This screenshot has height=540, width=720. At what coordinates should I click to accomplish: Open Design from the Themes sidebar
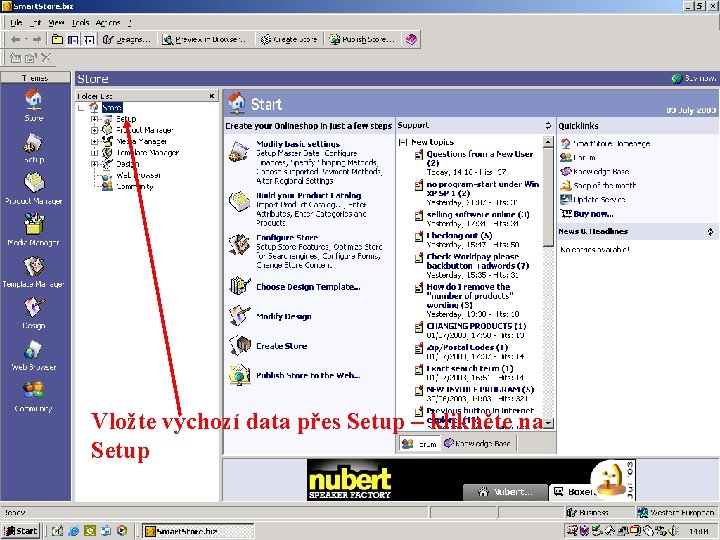click(34, 313)
